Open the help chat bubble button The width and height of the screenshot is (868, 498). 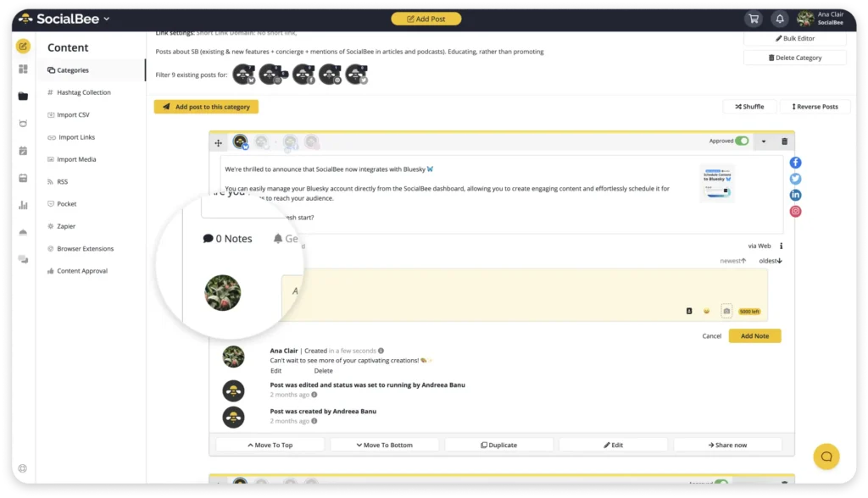pos(826,456)
